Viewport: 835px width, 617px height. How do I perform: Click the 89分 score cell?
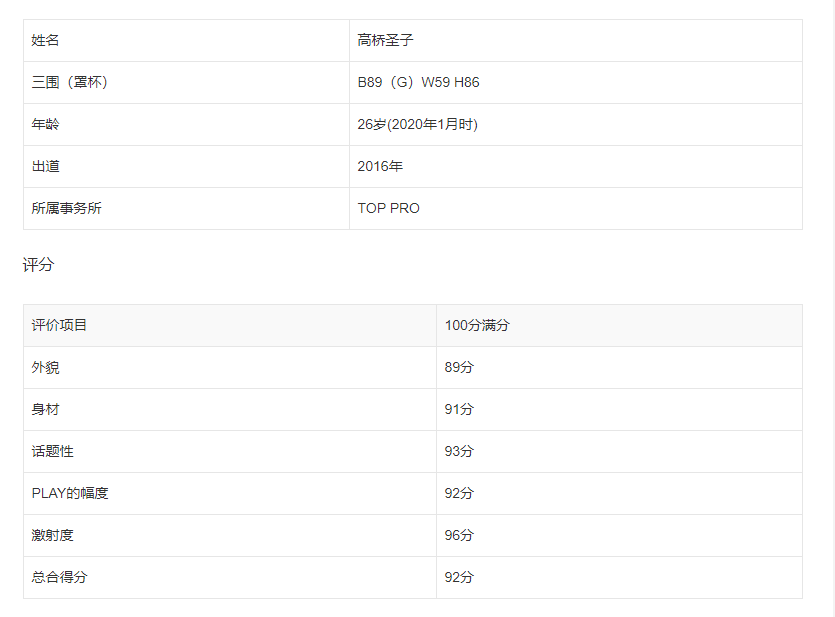coord(459,368)
